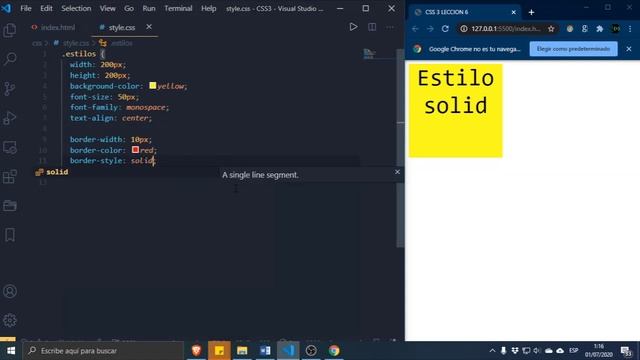Screen dimensions: 640x360
Task: Open Chrome three-dot menu
Action: (630, 29)
